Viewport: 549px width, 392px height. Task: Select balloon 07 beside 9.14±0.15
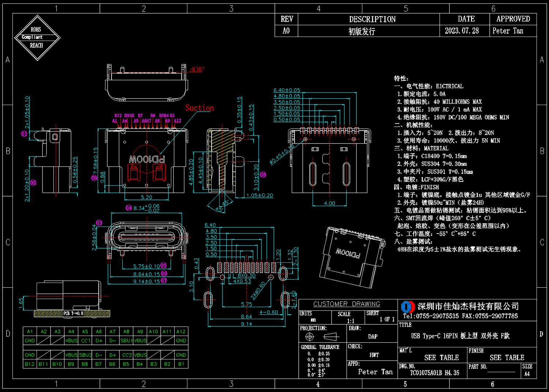164,281
